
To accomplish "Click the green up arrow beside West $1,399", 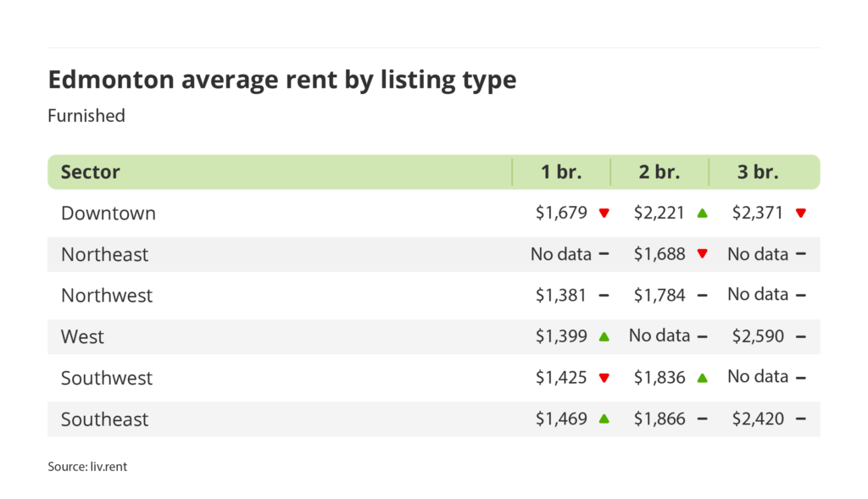I will coord(604,336).
